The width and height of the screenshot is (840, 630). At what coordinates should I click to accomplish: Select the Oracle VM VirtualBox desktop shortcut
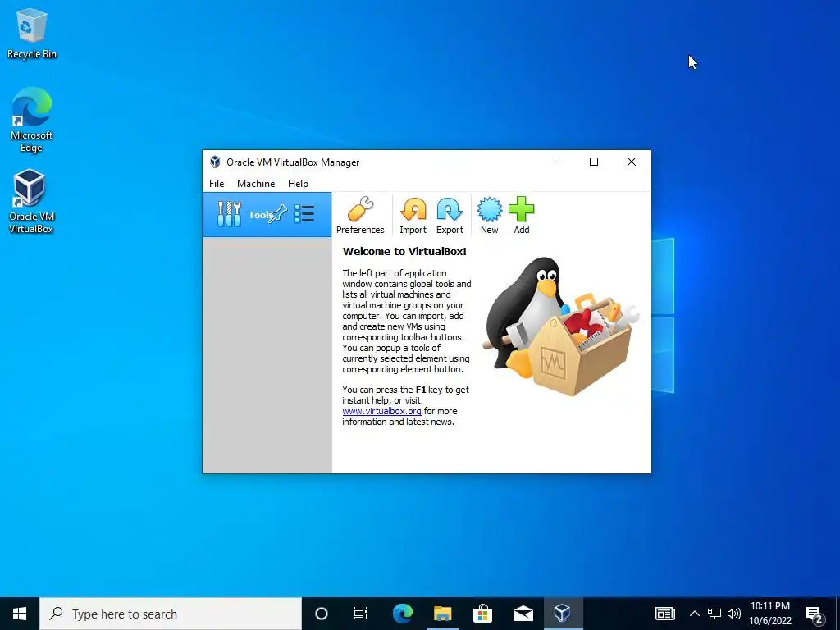click(31, 202)
